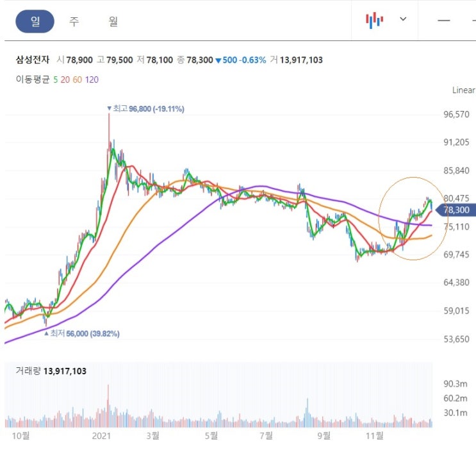Click the change value -0.63%
Screen dimensions: 476x450
click(x=252, y=60)
